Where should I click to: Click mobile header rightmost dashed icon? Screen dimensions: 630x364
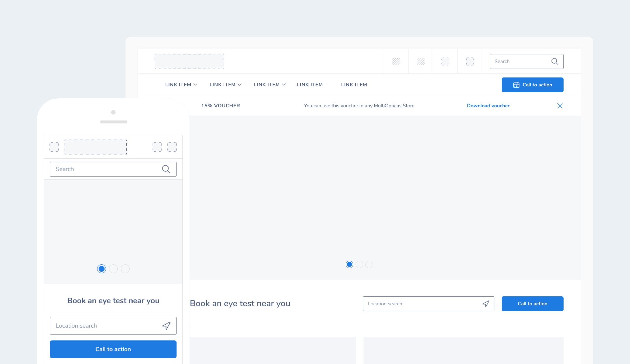click(x=172, y=147)
